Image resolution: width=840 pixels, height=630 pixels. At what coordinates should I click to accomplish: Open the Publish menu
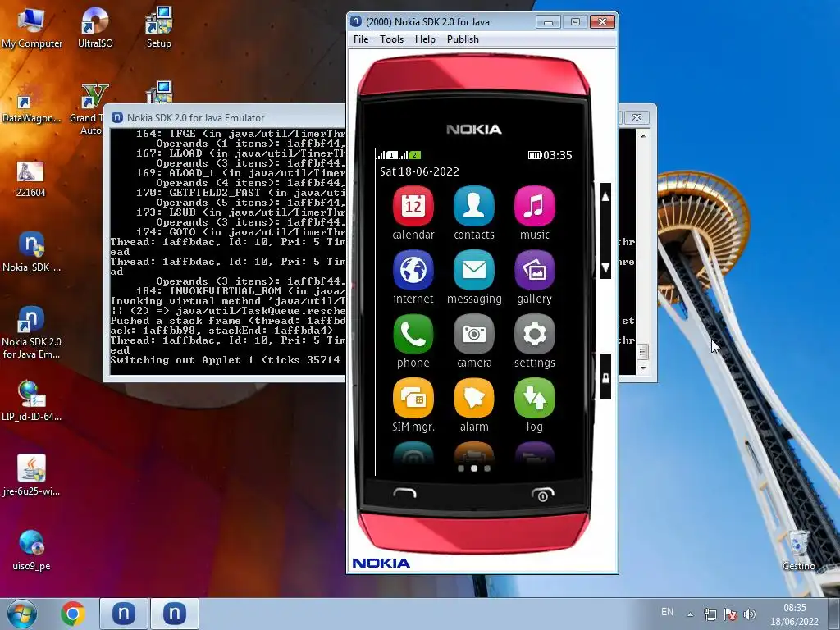point(463,39)
